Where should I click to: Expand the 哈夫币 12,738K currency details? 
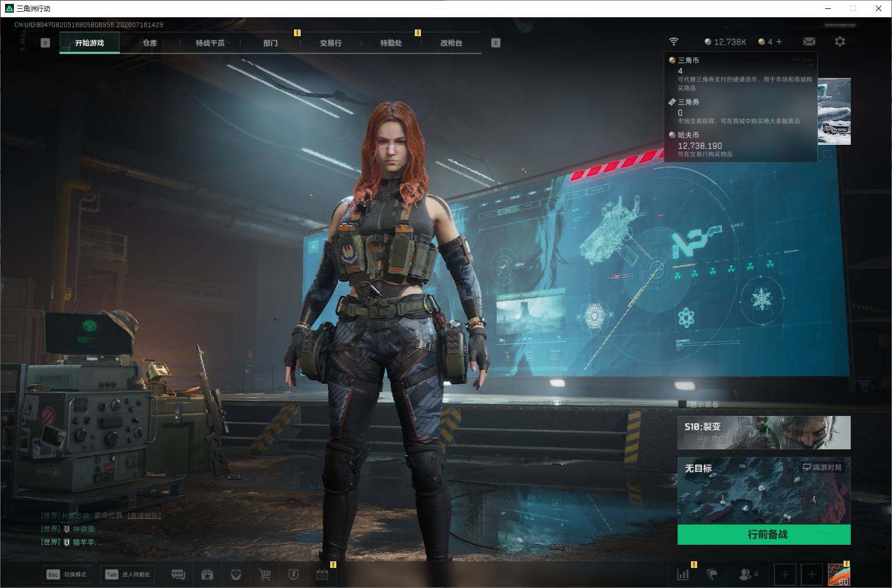click(x=726, y=42)
